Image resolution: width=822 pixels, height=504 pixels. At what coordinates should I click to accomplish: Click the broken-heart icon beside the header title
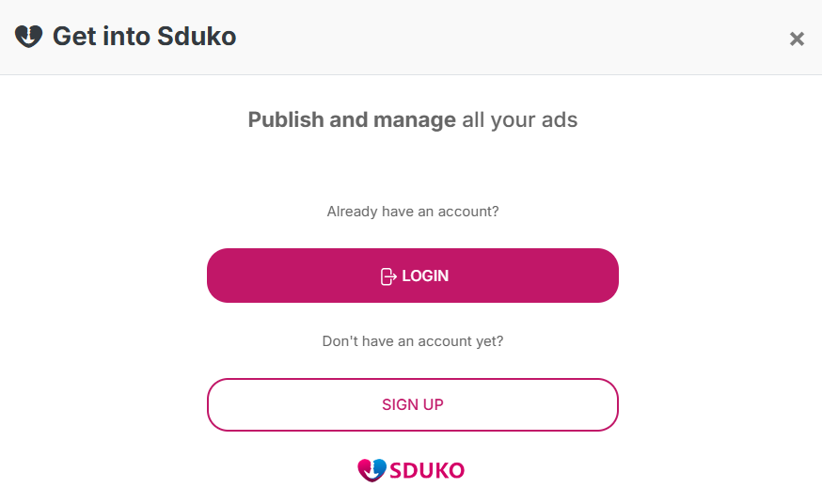pos(28,36)
